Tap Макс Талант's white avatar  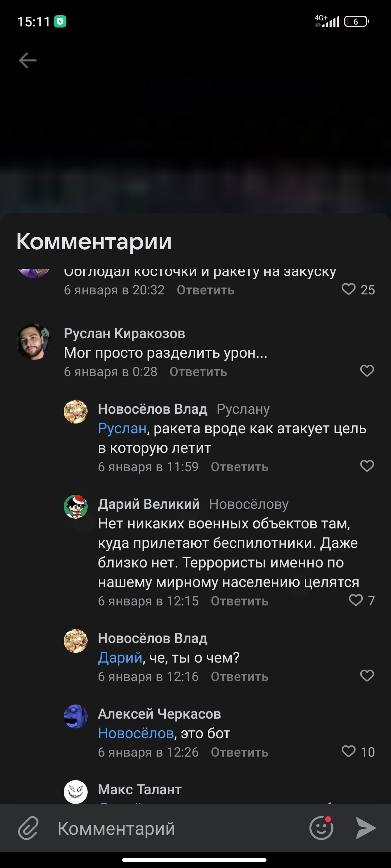click(76, 792)
